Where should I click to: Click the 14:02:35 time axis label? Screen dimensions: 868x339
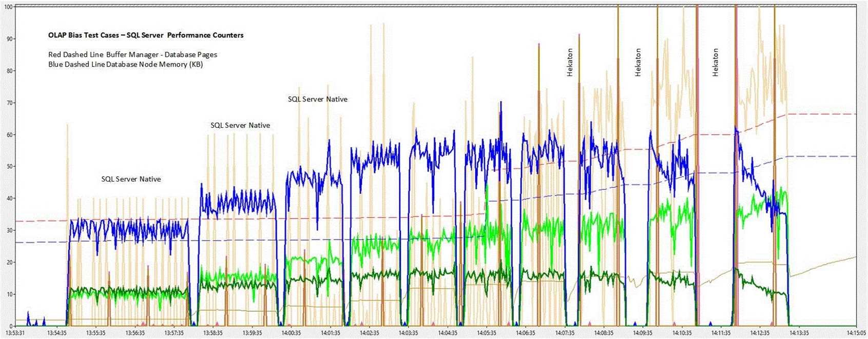click(x=369, y=333)
